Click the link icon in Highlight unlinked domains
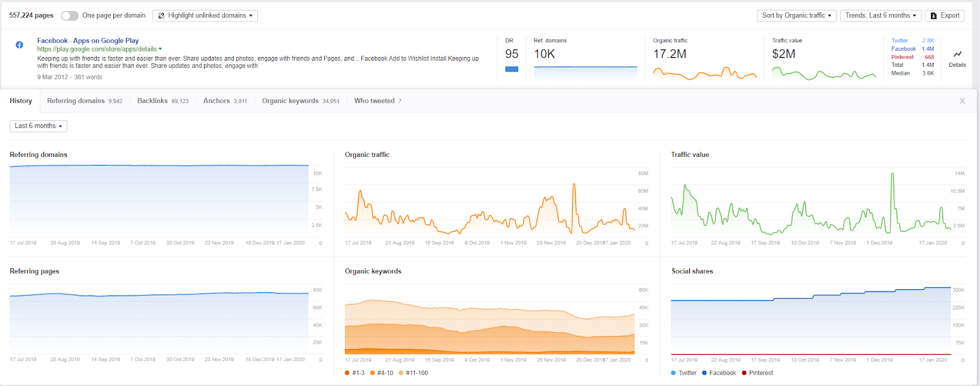This screenshot has height=386, width=980. (162, 15)
